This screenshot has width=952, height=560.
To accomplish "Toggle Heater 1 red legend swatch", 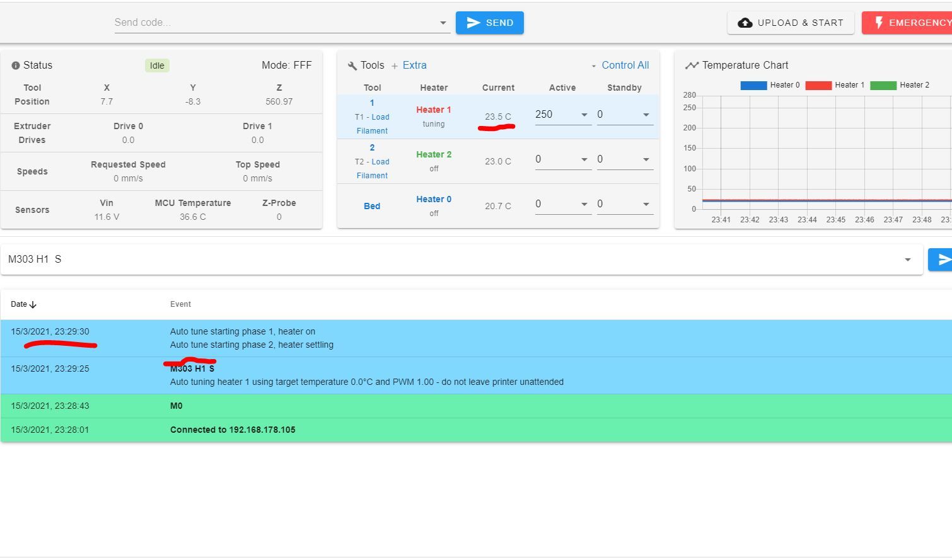I will pyautogui.click(x=818, y=86).
